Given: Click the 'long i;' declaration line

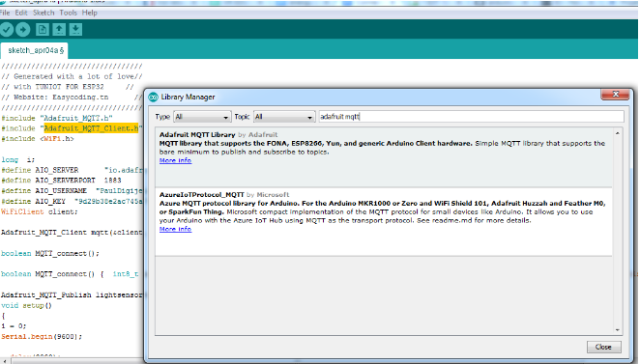Looking at the screenshot, I should click(x=18, y=159).
